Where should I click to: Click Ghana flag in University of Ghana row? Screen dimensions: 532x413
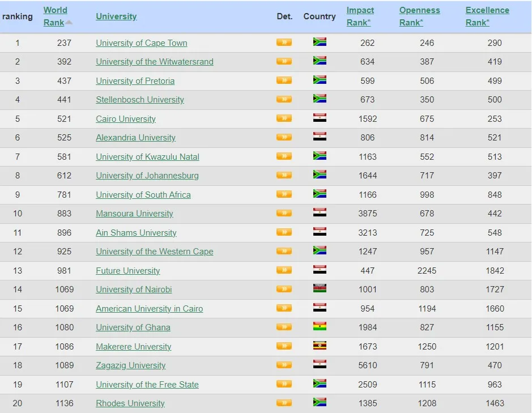(320, 326)
